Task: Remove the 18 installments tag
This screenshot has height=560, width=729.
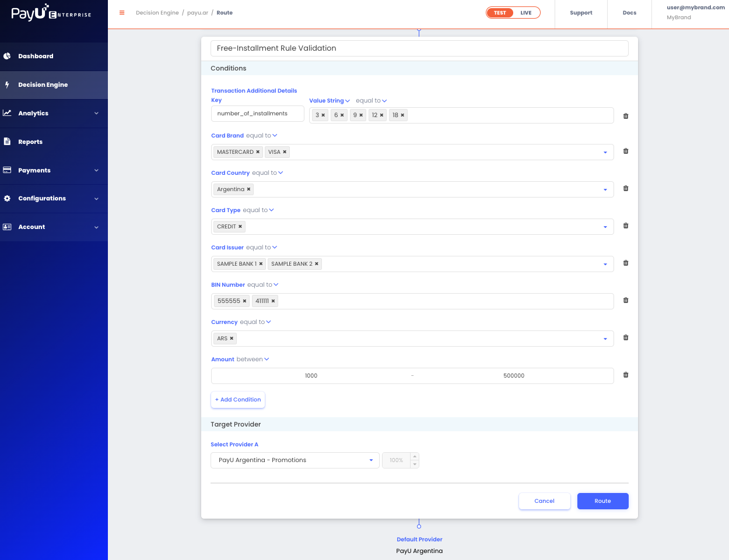Action: (402, 115)
